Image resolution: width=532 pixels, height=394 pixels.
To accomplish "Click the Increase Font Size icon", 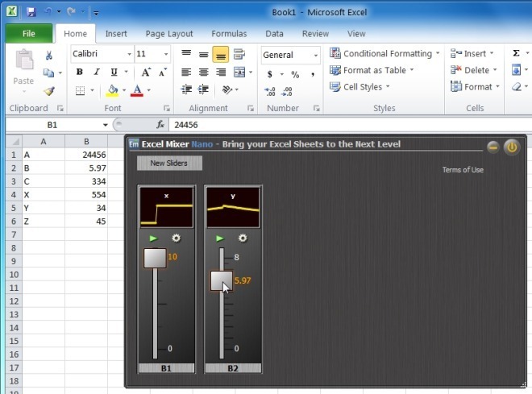I will (x=146, y=73).
